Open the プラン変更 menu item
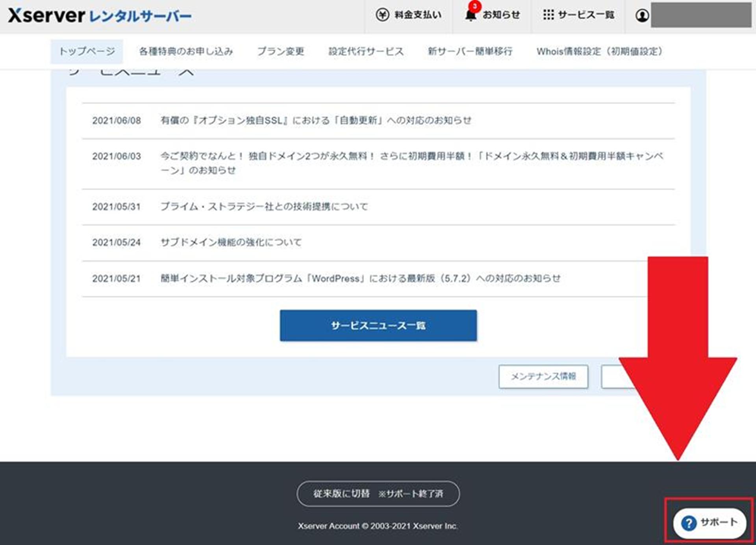The height and width of the screenshot is (545, 756). (280, 52)
